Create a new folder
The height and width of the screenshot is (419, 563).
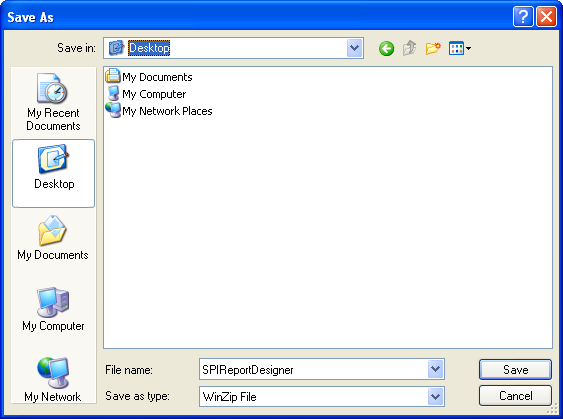tap(433, 48)
